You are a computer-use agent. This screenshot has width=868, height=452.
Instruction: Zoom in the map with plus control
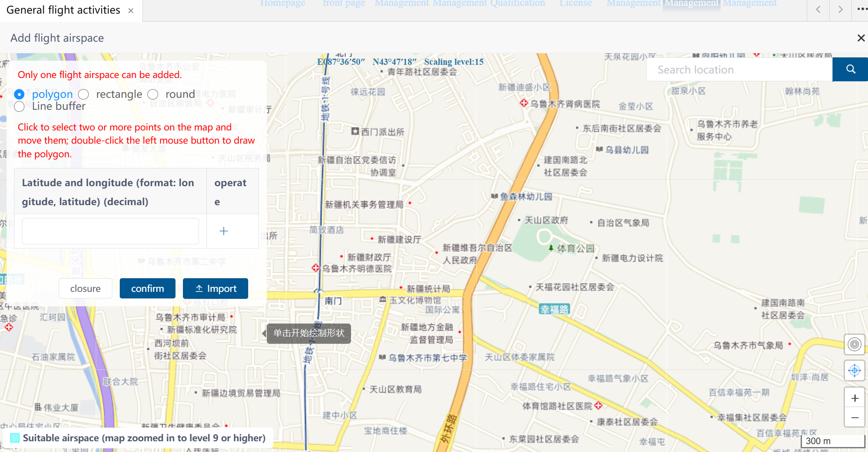click(855, 398)
